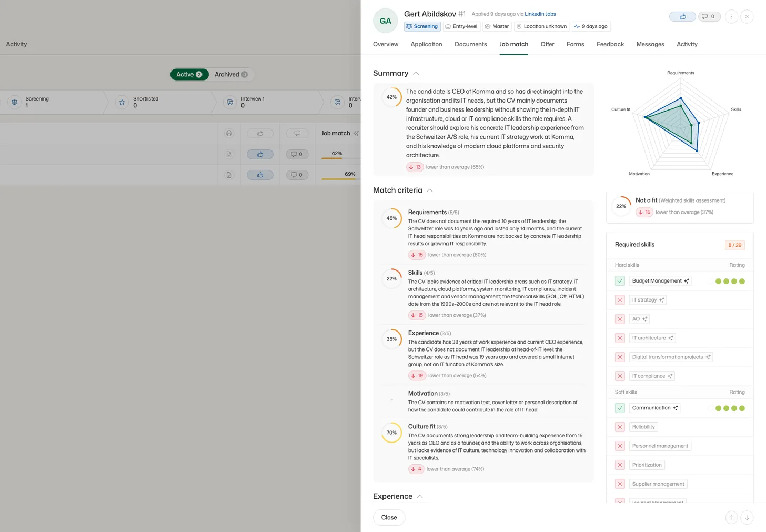Click the radar chart
Viewport: 766px width, 532px height.
pyautogui.click(x=681, y=124)
